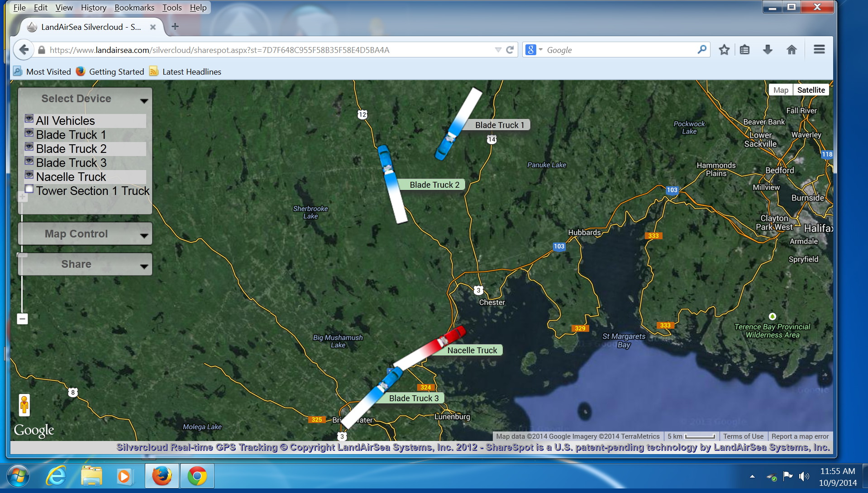
Task: Go back to previous page
Action: pyautogui.click(x=24, y=50)
